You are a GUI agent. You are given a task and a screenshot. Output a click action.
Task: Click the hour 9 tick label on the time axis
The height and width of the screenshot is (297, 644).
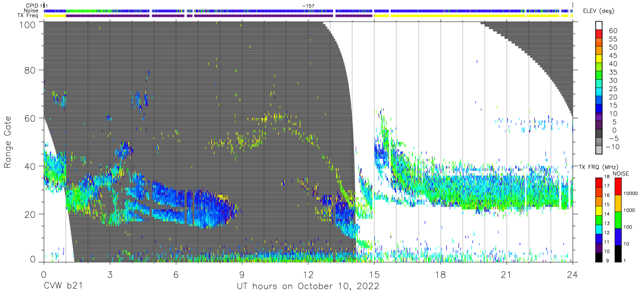click(x=242, y=274)
